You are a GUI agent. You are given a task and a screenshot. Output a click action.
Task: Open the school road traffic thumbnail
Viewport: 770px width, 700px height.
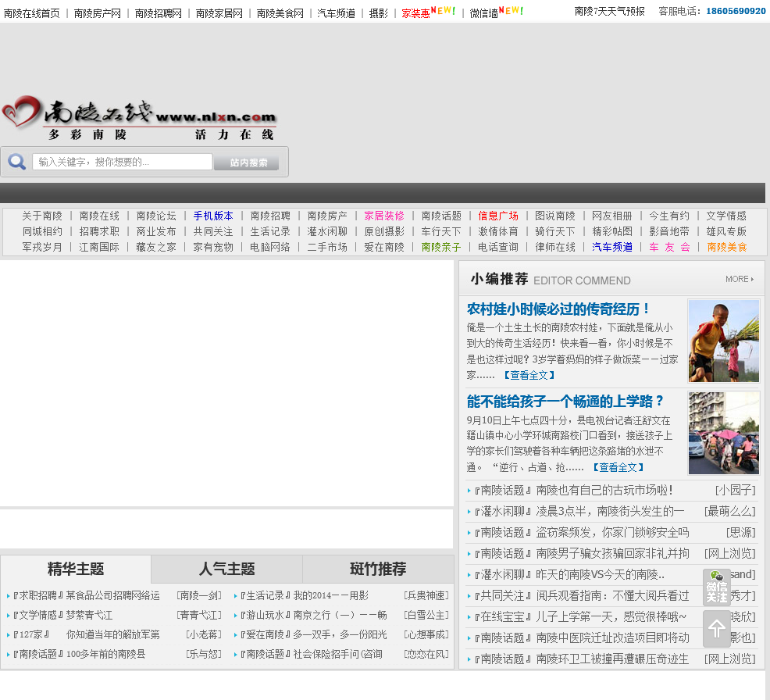tap(723, 433)
